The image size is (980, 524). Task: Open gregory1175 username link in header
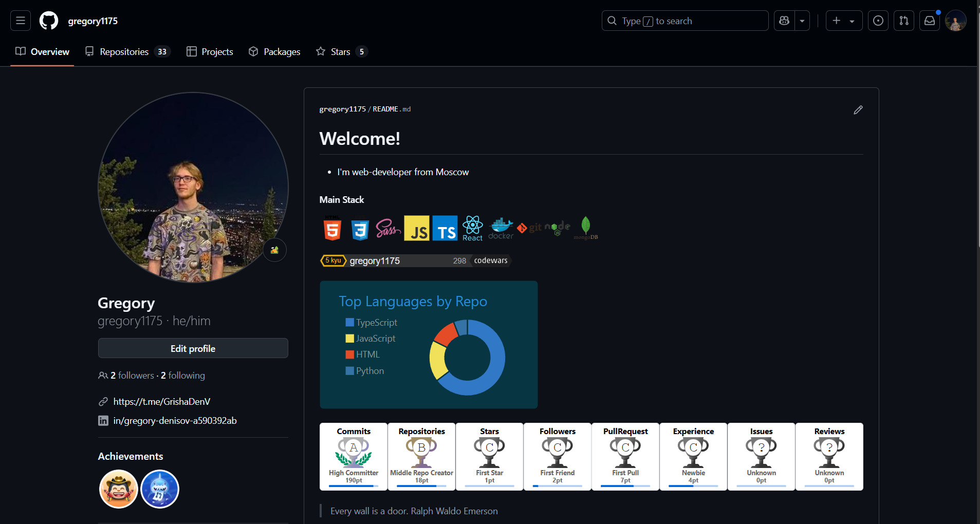pos(93,21)
